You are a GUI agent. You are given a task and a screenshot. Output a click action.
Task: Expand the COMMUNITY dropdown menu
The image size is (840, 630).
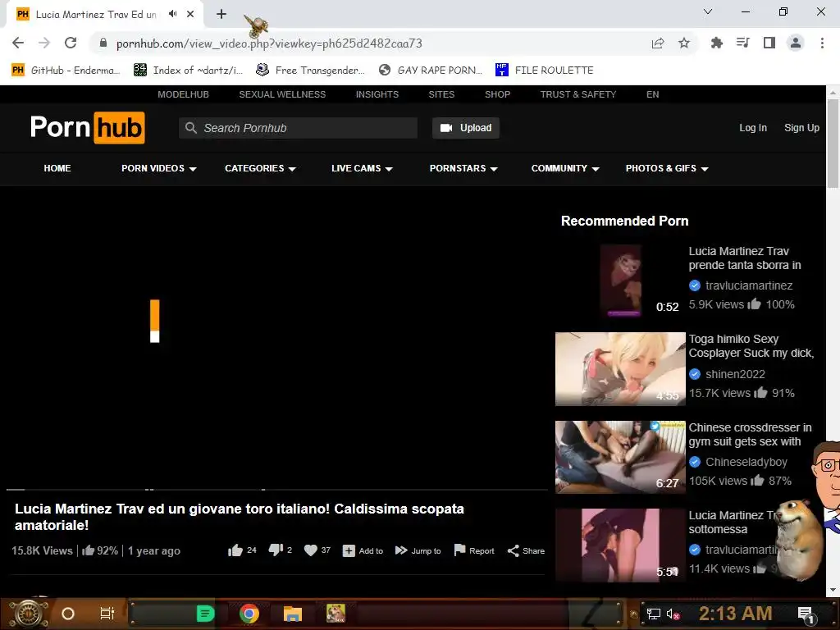(565, 168)
